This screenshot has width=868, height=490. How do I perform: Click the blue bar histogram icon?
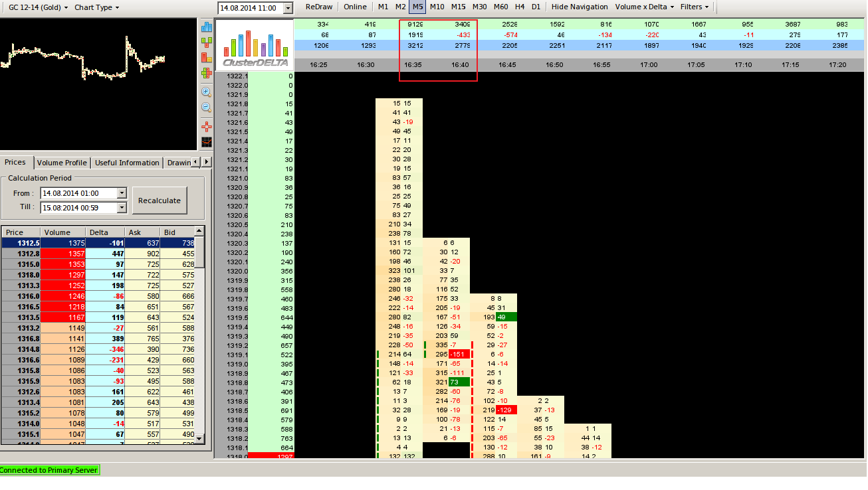[x=207, y=27]
